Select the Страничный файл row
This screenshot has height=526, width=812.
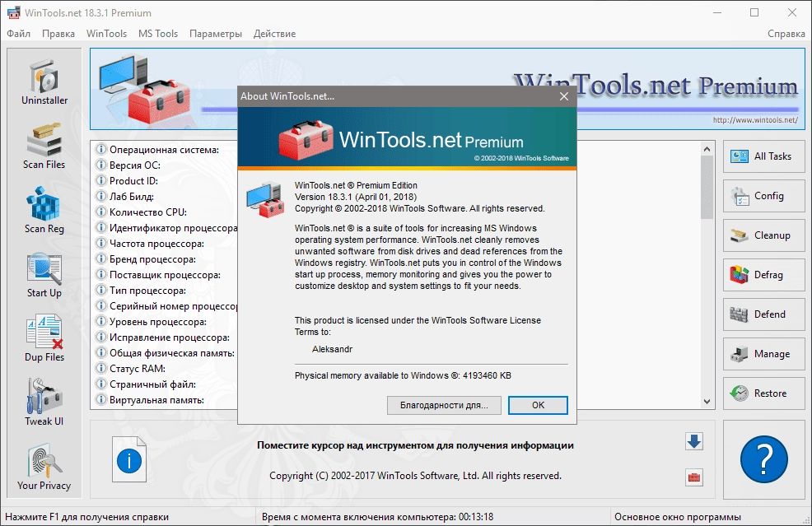pos(165,384)
